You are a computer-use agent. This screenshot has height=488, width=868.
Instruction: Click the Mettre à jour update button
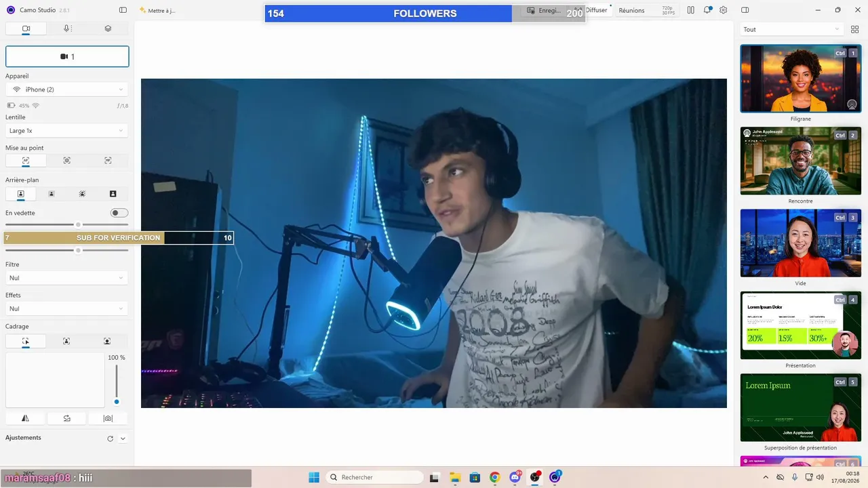click(x=157, y=10)
